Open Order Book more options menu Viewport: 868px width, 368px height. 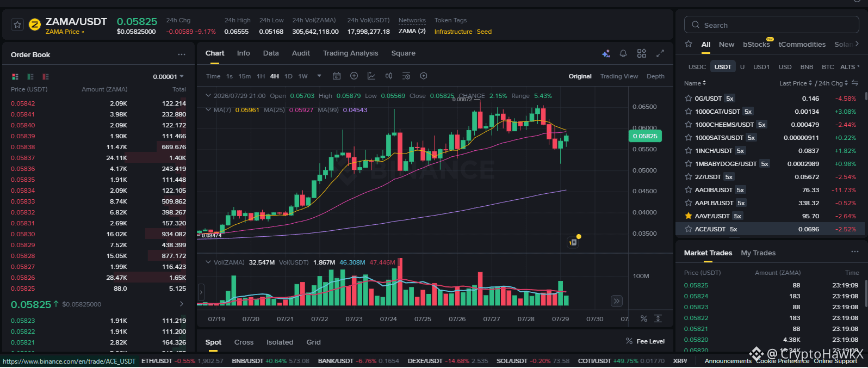coord(182,54)
